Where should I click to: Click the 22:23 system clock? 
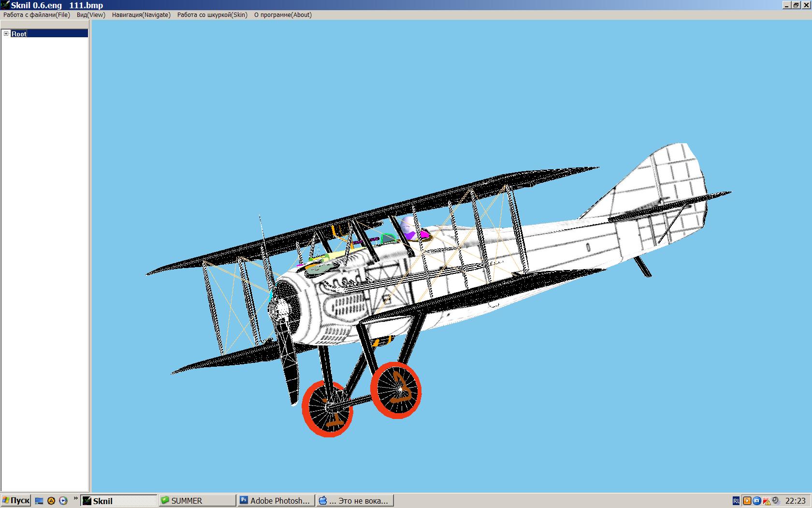click(796, 501)
